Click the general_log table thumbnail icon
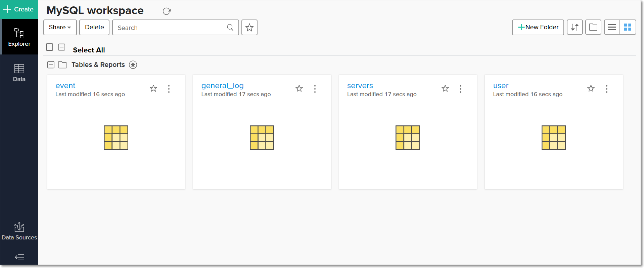This screenshot has width=644, height=268. [x=262, y=138]
